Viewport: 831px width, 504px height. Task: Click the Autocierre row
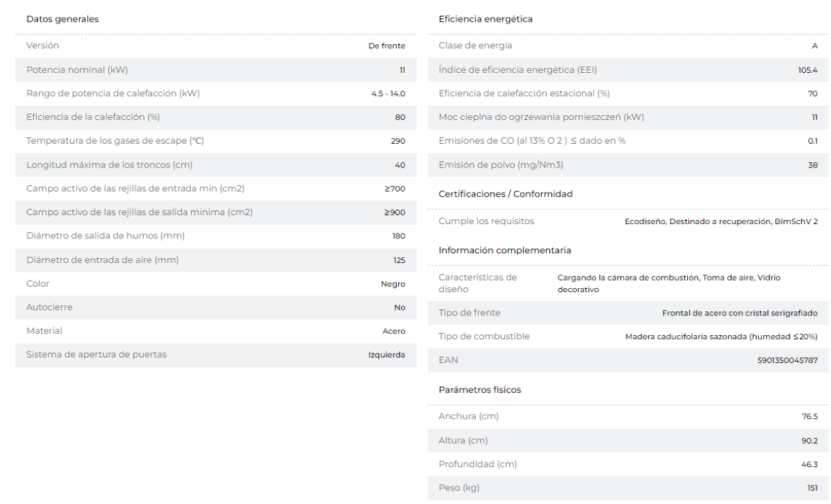tap(216, 307)
